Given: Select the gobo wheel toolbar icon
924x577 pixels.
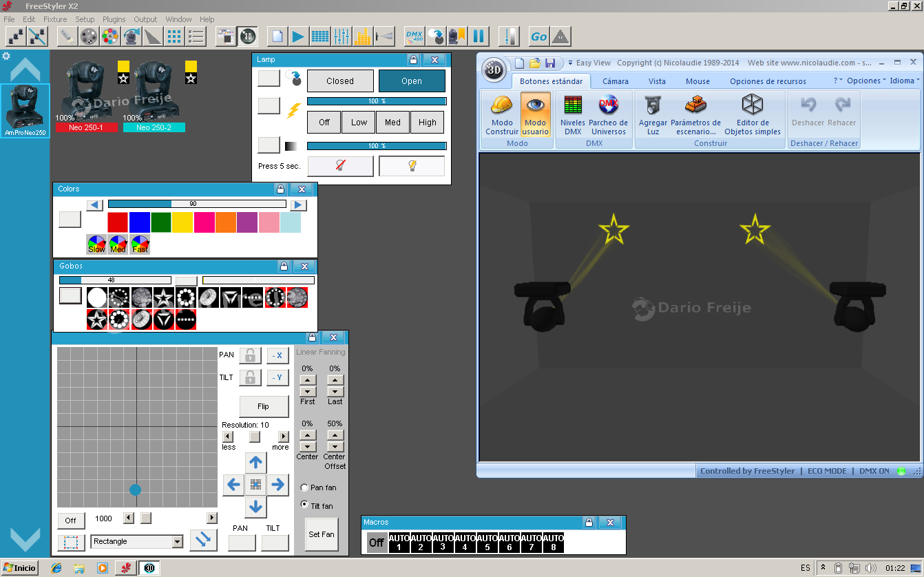Looking at the screenshot, I should click(87, 36).
